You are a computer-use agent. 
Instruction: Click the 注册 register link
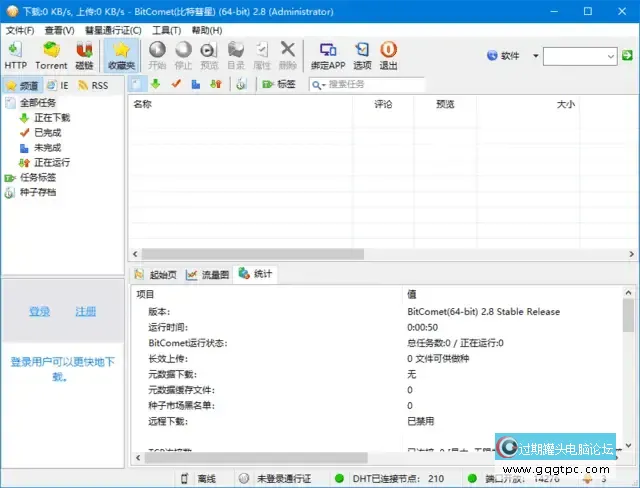coord(85,312)
